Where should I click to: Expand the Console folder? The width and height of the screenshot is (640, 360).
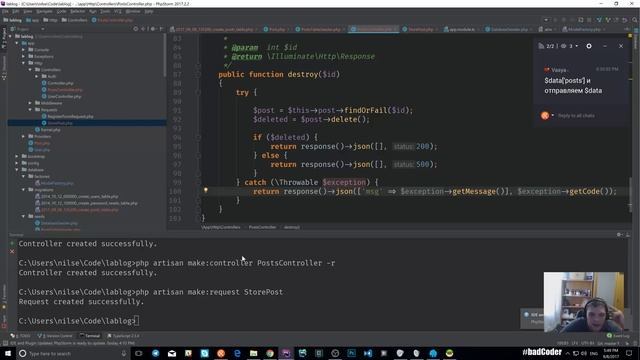coord(23,50)
